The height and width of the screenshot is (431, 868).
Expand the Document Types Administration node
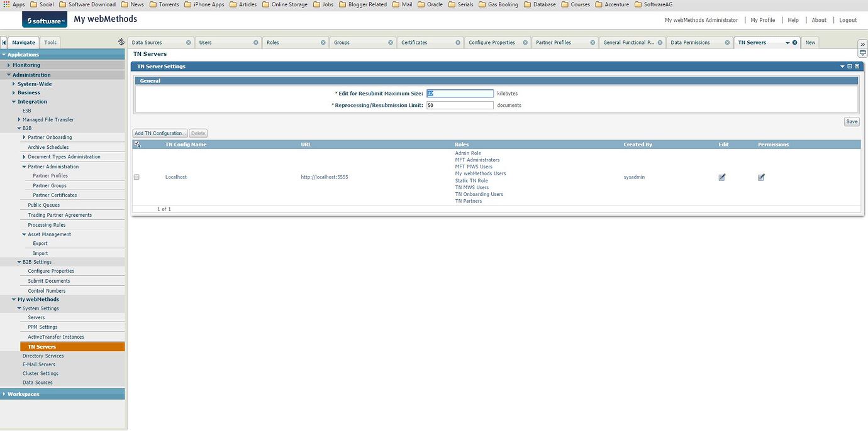tap(24, 156)
